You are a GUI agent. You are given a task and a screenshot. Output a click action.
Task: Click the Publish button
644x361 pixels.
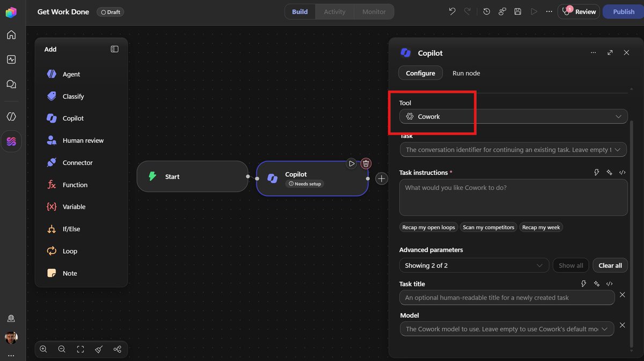point(624,12)
